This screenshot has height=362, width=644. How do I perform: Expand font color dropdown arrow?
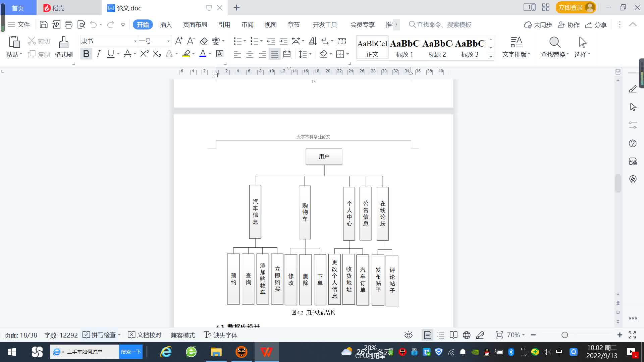click(210, 54)
